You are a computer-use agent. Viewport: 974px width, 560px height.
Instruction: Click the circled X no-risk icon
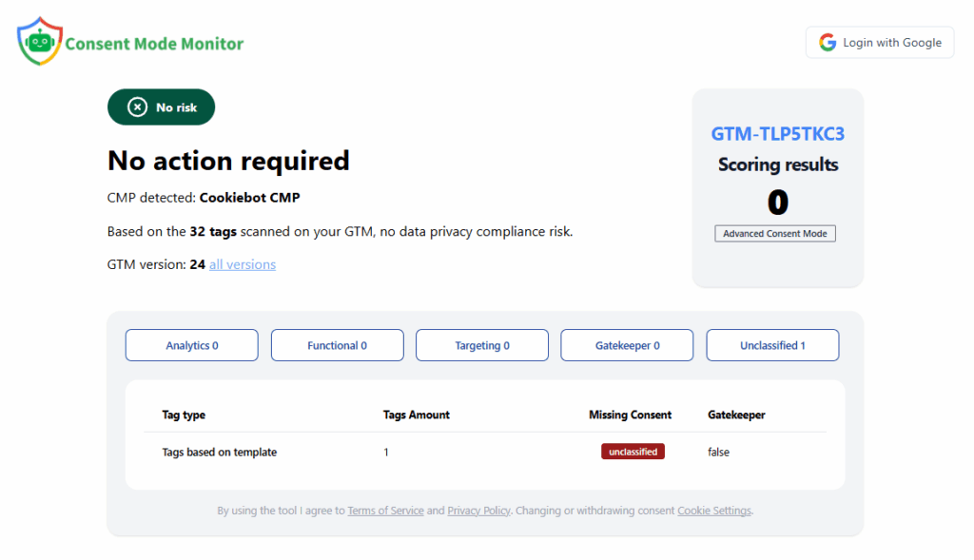138,107
